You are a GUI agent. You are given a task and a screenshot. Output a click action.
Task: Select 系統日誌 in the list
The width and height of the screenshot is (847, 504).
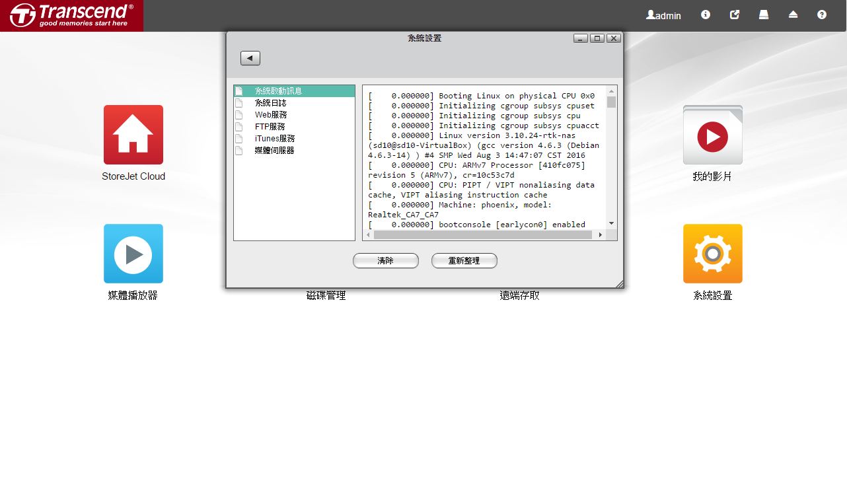click(x=295, y=103)
